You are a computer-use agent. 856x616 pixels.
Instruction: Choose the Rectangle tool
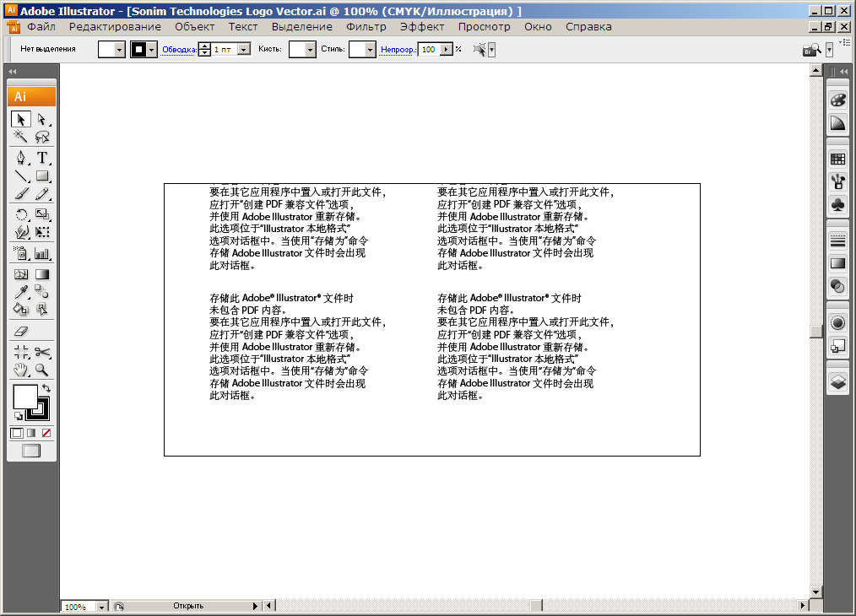tap(42, 176)
